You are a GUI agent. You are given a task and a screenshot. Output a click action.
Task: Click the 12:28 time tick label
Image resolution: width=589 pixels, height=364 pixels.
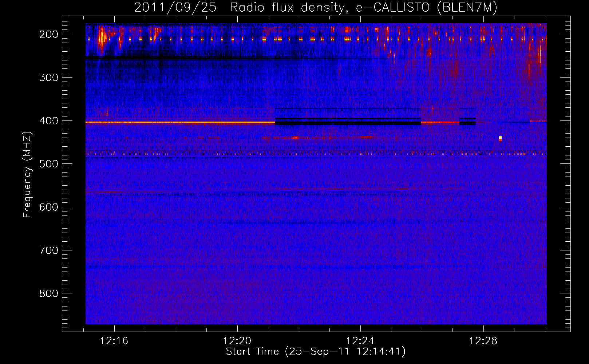tap(483, 341)
